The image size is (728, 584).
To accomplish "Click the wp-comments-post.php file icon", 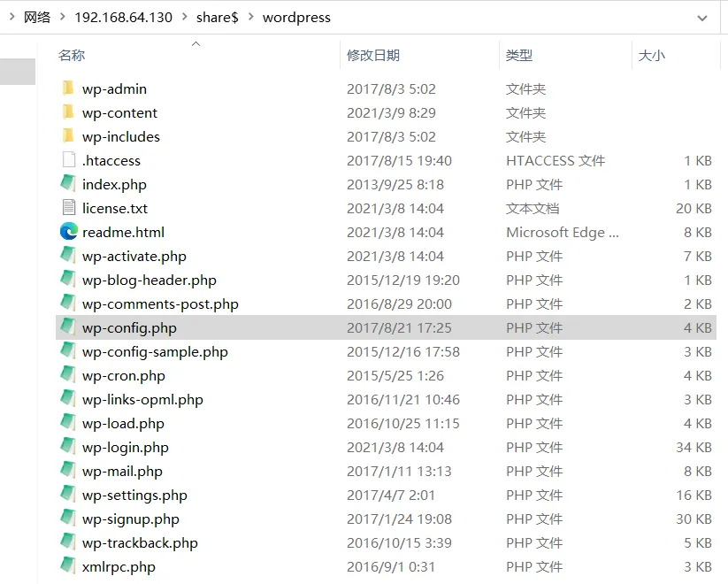I will tap(68, 303).
